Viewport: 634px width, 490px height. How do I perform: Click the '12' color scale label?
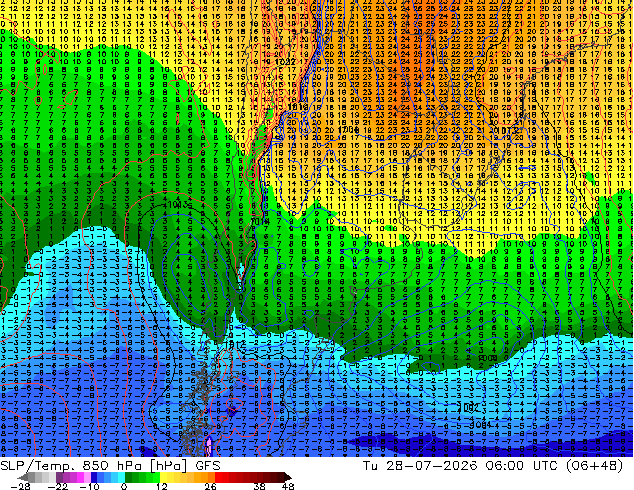pyautogui.click(x=162, y=486)
